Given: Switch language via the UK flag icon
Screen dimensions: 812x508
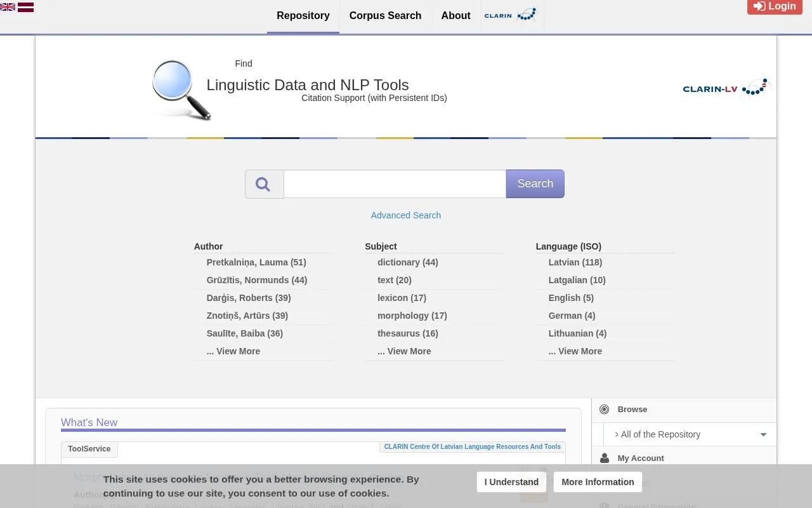Looking at the screenshot, I should (x=8, y=7).
